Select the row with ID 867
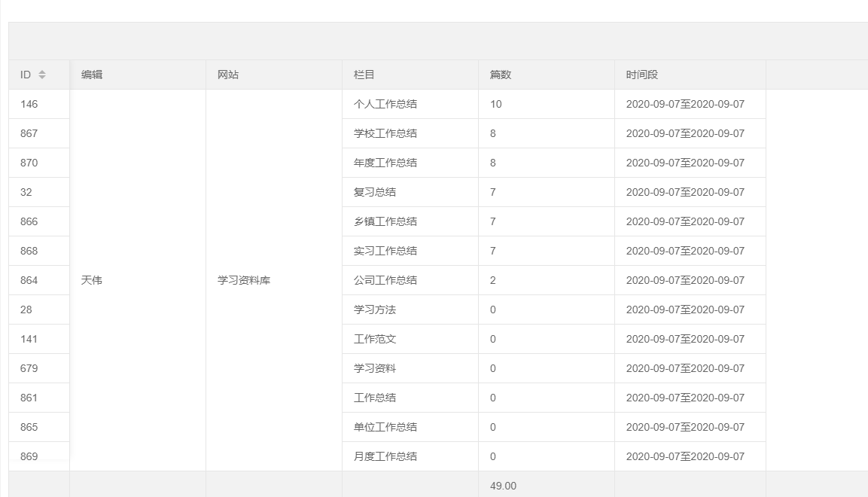 point(29,133)
